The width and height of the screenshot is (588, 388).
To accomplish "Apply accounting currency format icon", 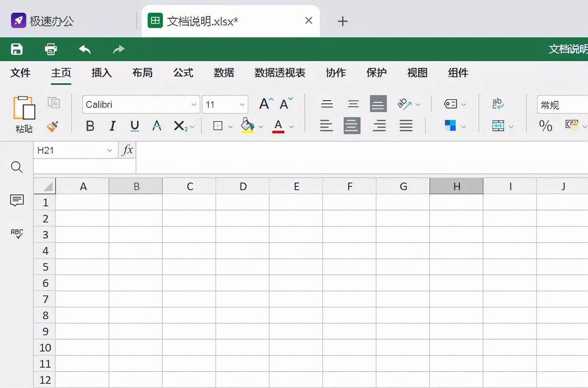I will (x=572, y=125).
